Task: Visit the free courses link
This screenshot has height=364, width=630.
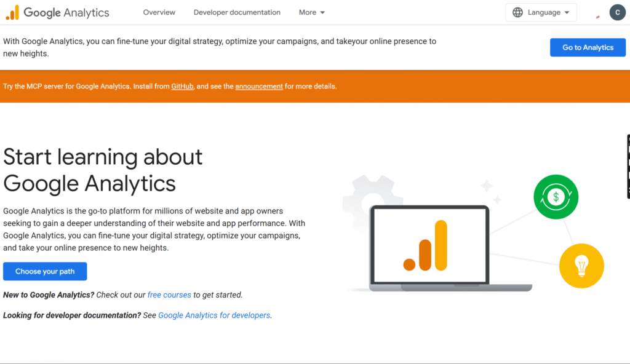Action: [x=169, y=295]
